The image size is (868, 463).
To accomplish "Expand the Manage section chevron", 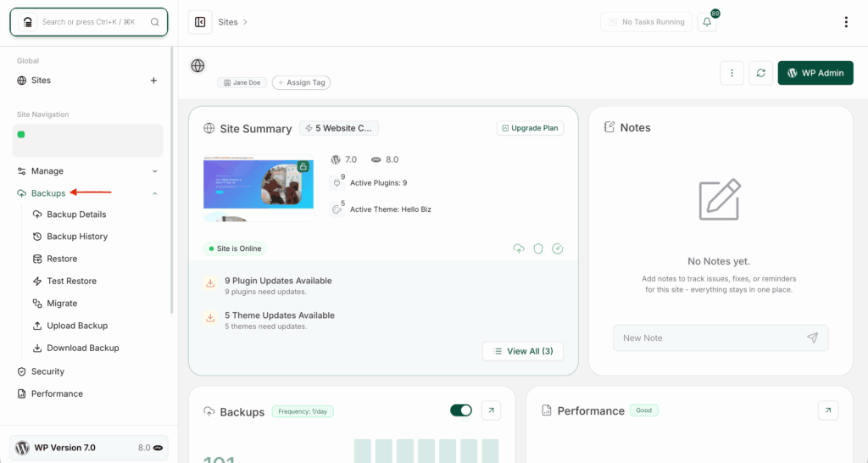I will tap(155, 171).
